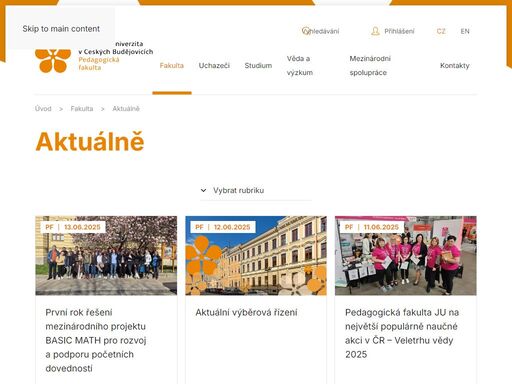
Task: Switch language to CZ
Action: point(441,31)
